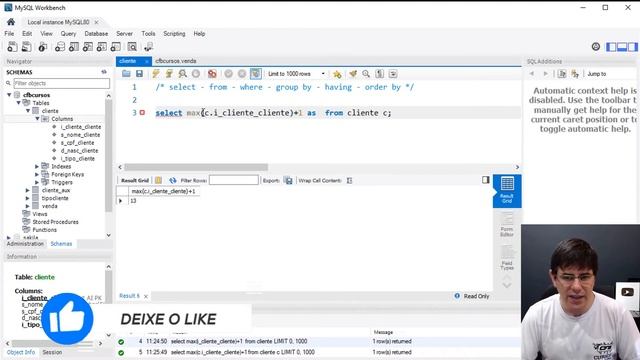The width and height of the screenshot is (640, 360).
Task: Switch to the cfbcursos.venda tab
Action: pos(176,61)
